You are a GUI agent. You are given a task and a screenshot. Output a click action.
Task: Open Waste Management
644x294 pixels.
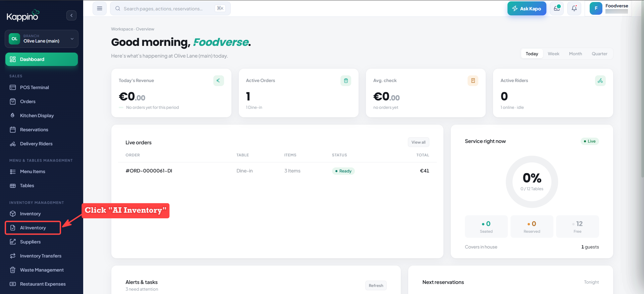(42, 270)
